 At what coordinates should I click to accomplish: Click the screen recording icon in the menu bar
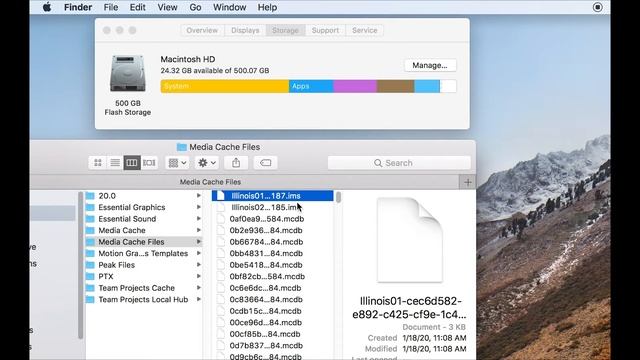coord(598,7)
